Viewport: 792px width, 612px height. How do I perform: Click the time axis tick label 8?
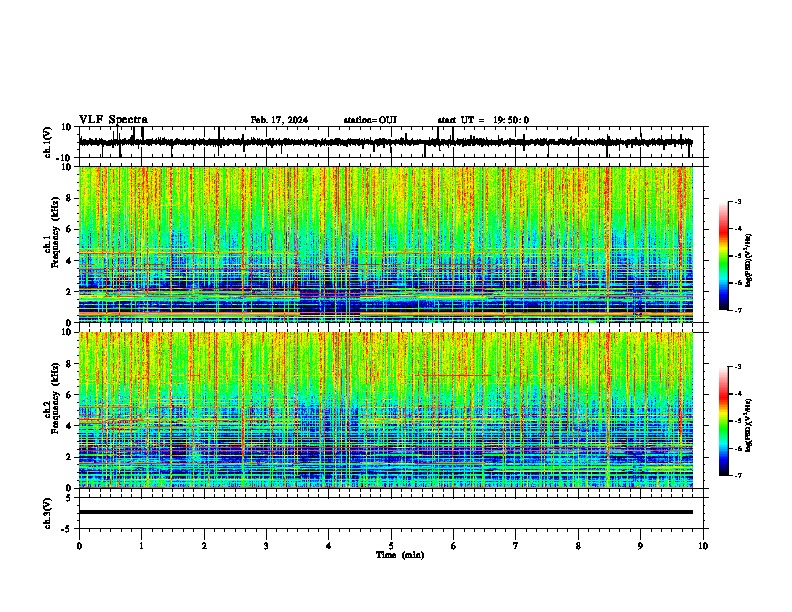click(x=578, y=546)
